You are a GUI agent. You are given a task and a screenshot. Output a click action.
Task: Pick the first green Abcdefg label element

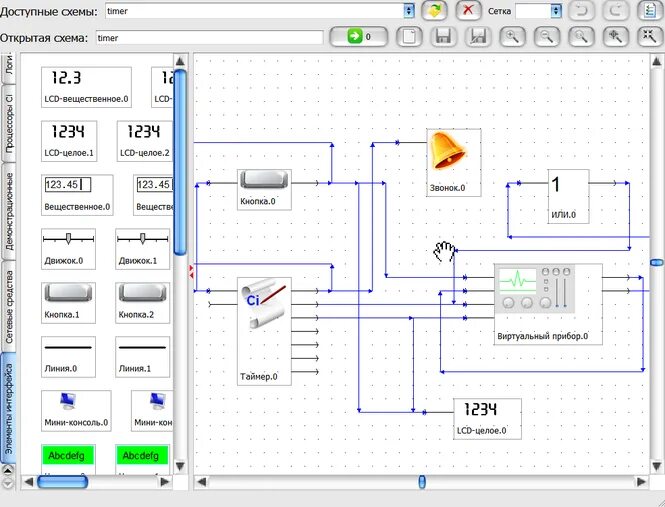coord(68,459)
